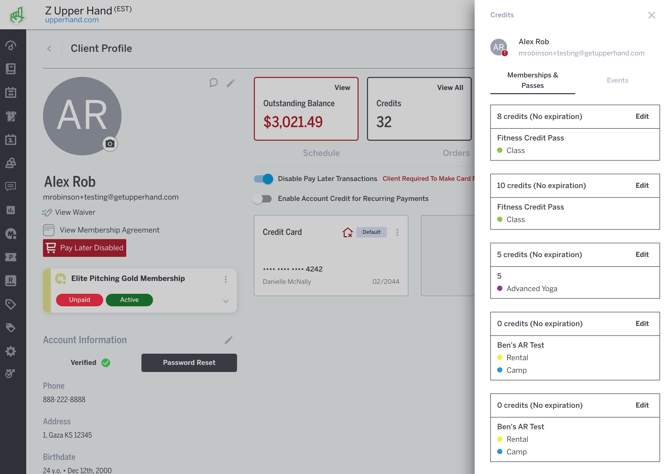
Task: Open the comment bubble icon
Action: [x=213, y=83]
